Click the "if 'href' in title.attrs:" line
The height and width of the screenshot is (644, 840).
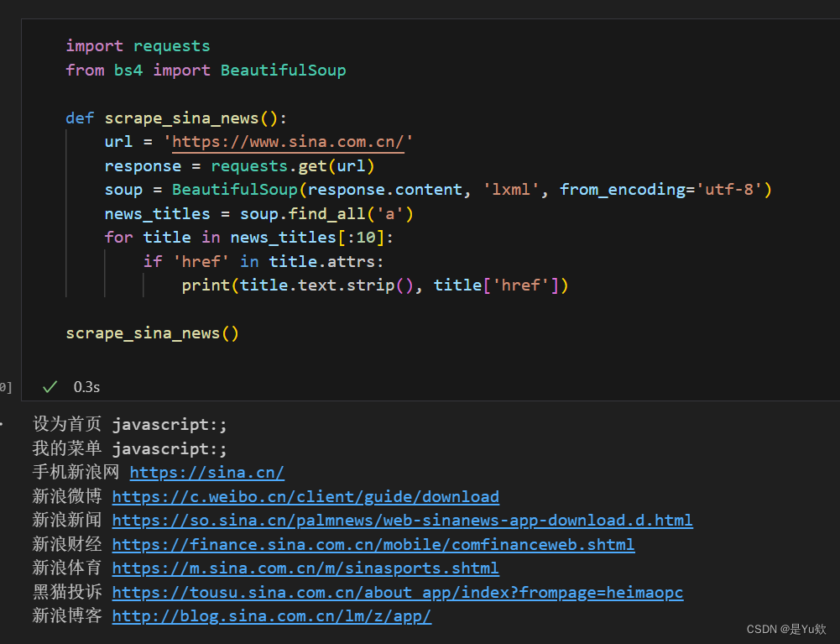click(263, 262)
